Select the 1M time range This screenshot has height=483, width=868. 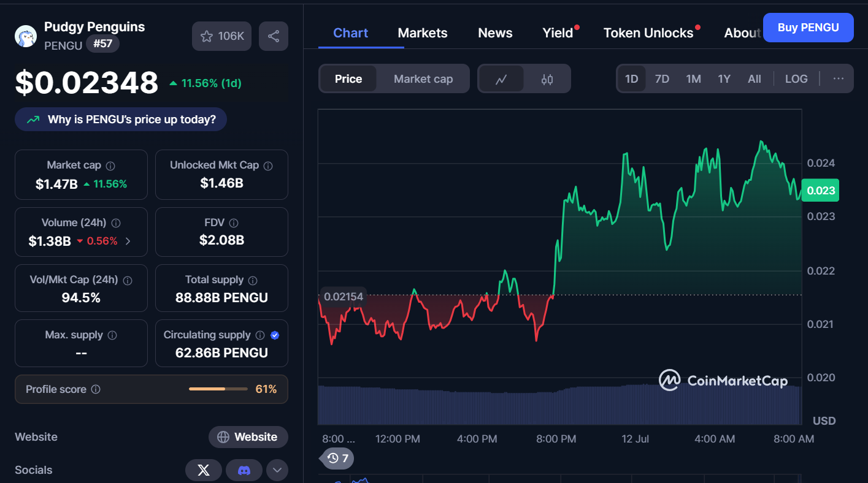pos(693,79)
